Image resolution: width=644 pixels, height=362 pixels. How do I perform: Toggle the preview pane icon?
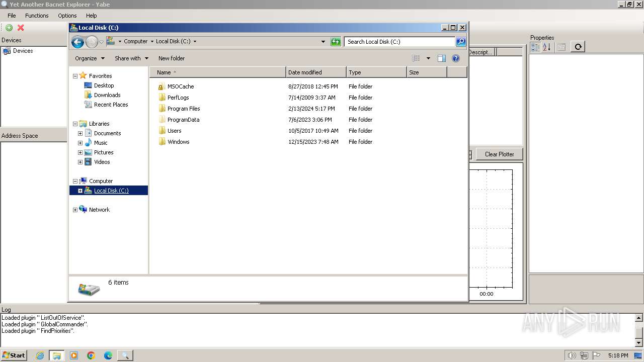(x=442, y=58)
